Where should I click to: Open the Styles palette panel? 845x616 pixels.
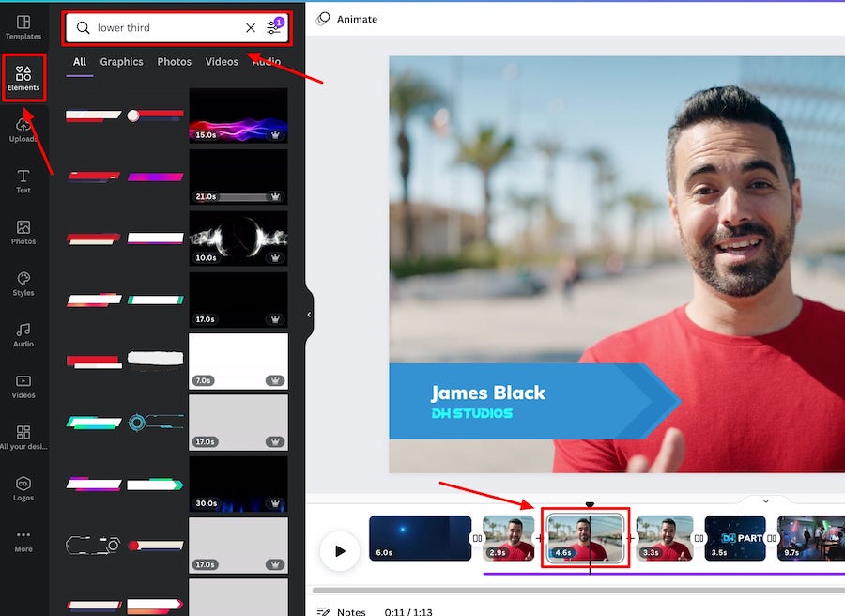[23, 284]
